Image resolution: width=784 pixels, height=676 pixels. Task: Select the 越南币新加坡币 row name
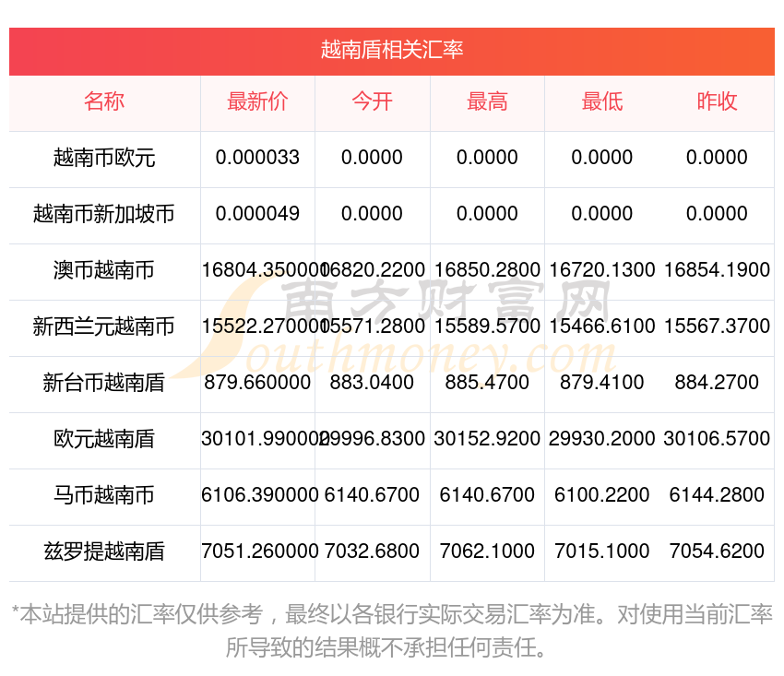tap(104, 214)
